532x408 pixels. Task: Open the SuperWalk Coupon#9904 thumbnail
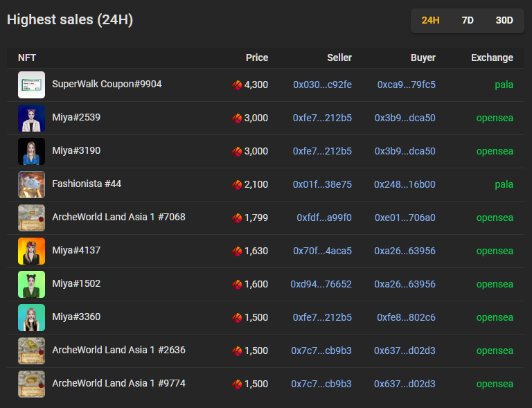[x=32, y=85]
